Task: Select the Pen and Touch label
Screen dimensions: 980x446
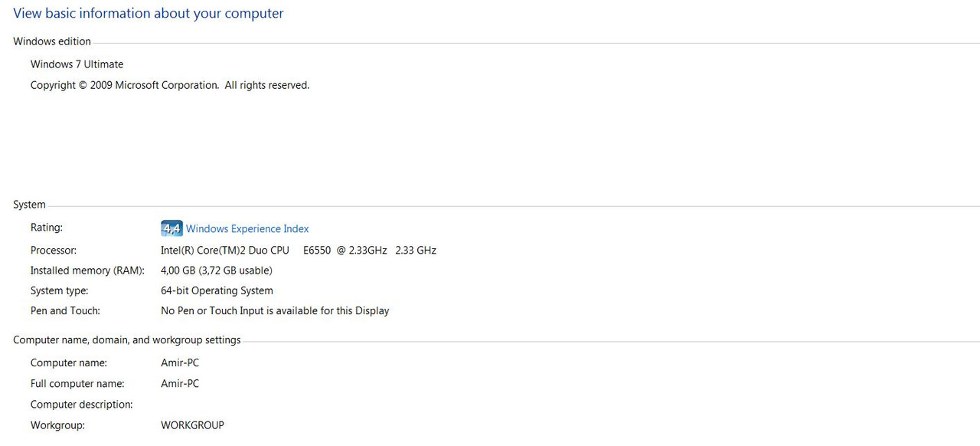Action: 65,311
